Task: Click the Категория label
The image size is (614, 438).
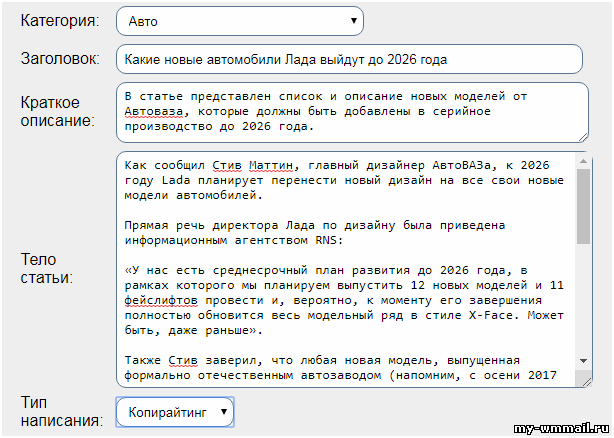Action: click(x=60, y=20)
